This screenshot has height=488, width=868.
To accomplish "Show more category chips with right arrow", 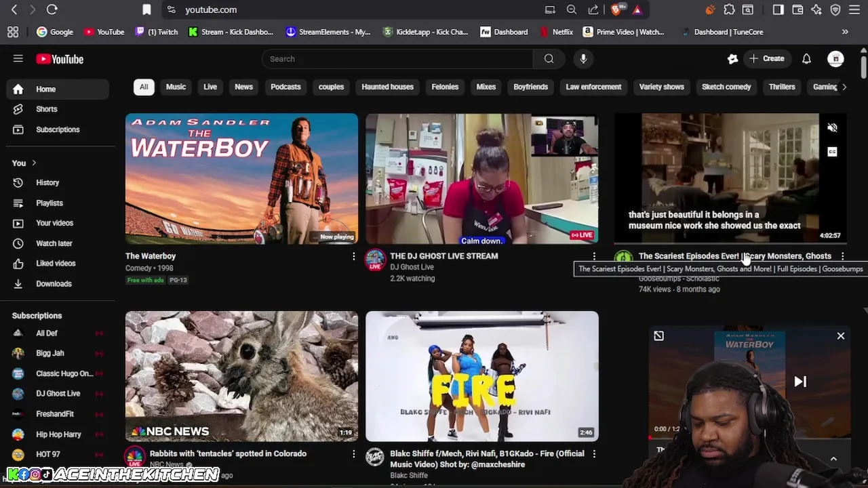I will point(844,87).
